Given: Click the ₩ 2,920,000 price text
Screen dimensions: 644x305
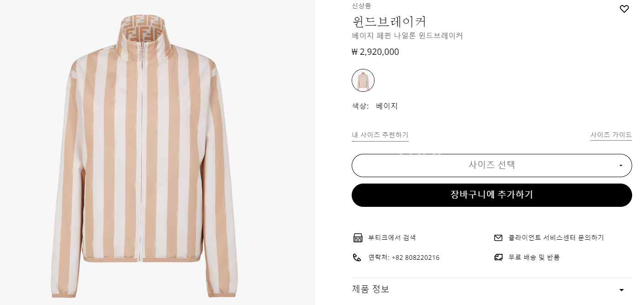Looking at the screenshot, I should click(375, 52).
